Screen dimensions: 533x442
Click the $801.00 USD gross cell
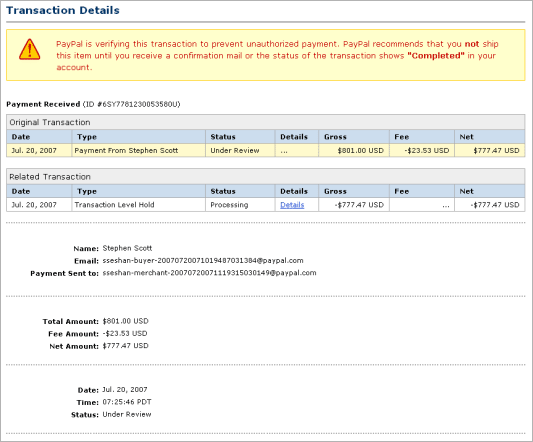point(354,151)
